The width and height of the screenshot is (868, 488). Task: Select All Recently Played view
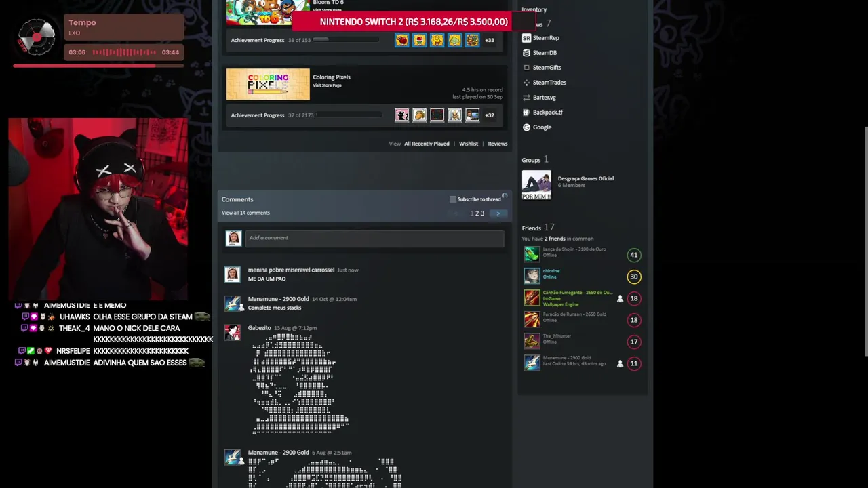[x=427, y=144]
